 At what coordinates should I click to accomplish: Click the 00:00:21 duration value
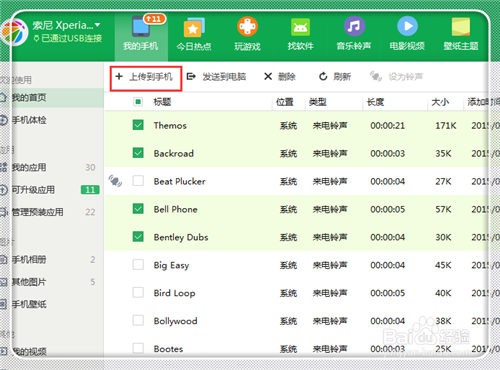point(388,126)
